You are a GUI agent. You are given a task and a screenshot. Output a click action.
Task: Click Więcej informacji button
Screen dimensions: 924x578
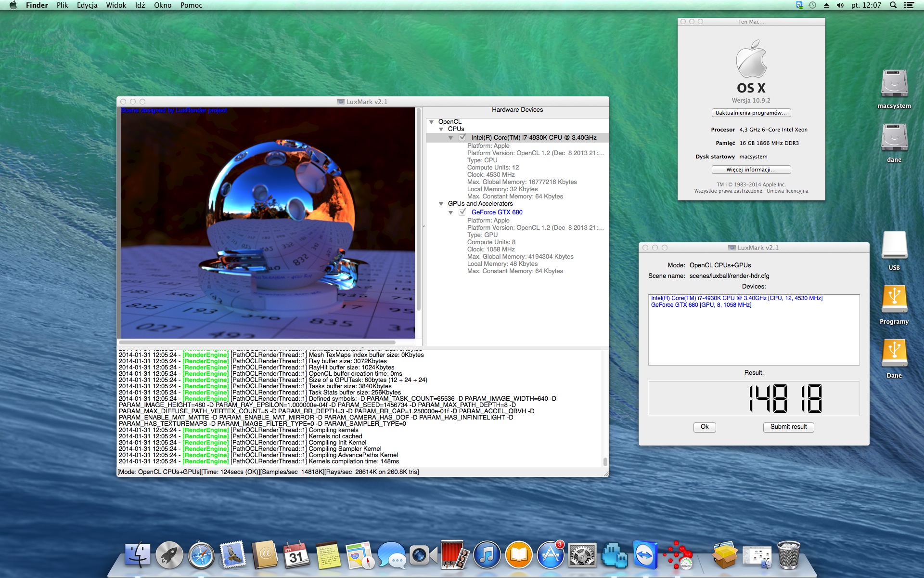pos(751,170)
